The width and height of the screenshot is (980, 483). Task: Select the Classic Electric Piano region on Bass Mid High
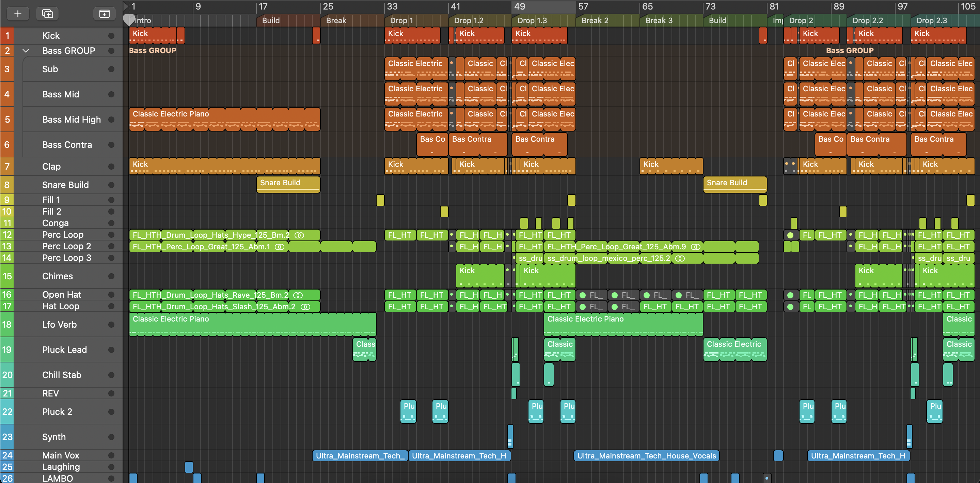(x=224, y=119)
